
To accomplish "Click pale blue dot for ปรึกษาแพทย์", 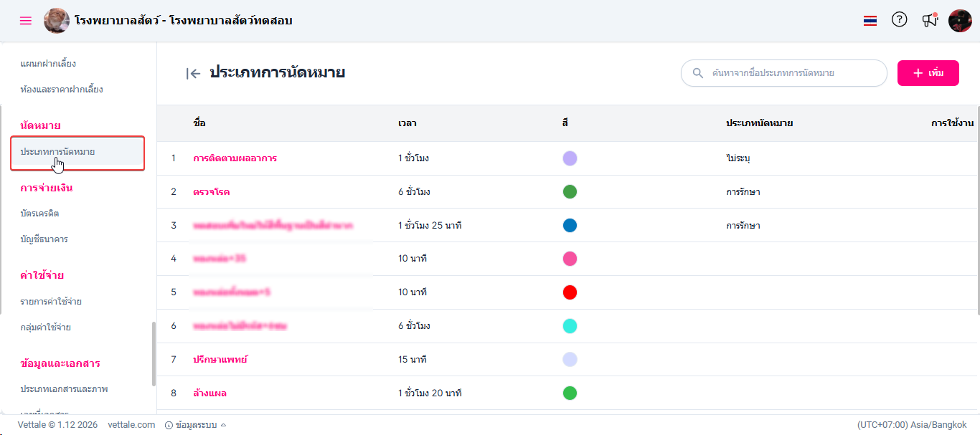I will click(570, 359).
